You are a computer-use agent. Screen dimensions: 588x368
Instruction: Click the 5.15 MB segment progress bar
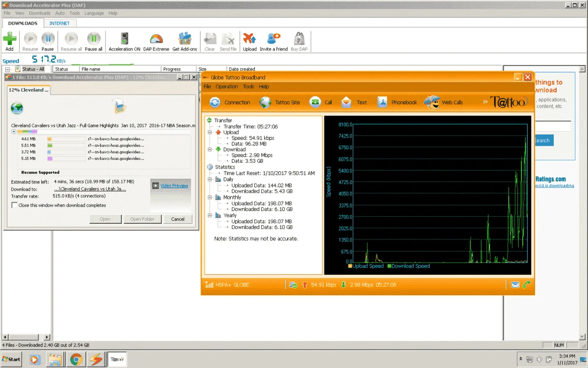(x=66, y=158)
